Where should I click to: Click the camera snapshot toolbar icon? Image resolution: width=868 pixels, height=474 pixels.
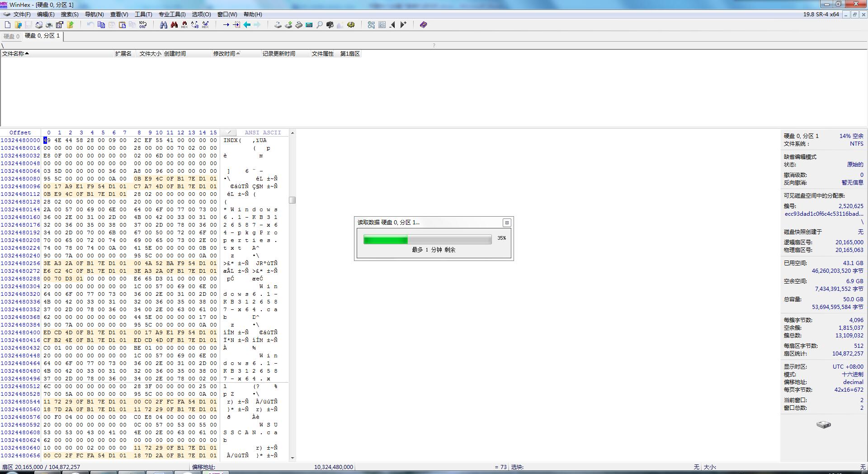(x=330, y=25)
